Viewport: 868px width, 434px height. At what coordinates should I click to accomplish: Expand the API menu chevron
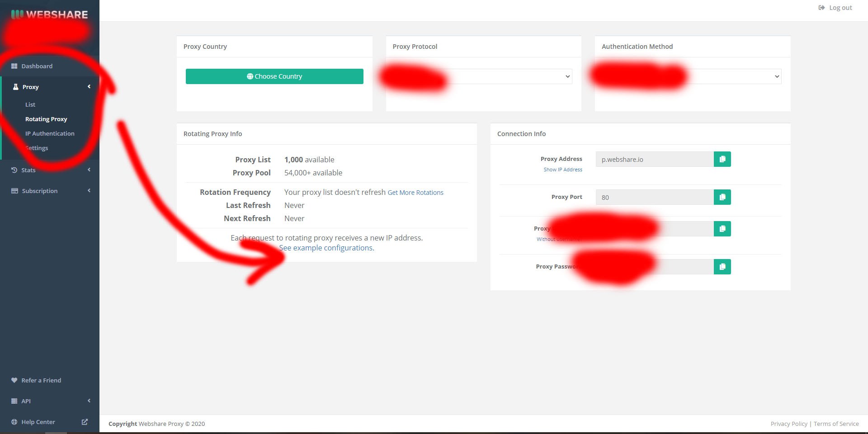point(89,401)
